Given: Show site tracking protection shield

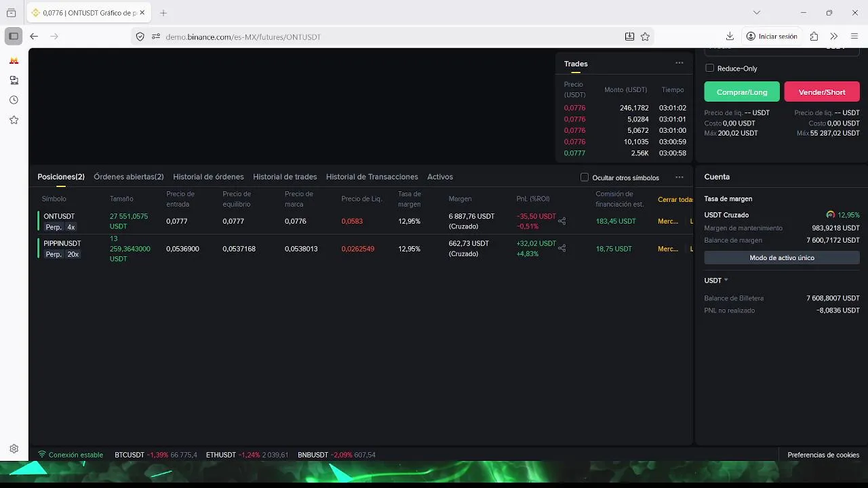Looking at the screenshot, I should pyautogui.click(x=140, y=37).
